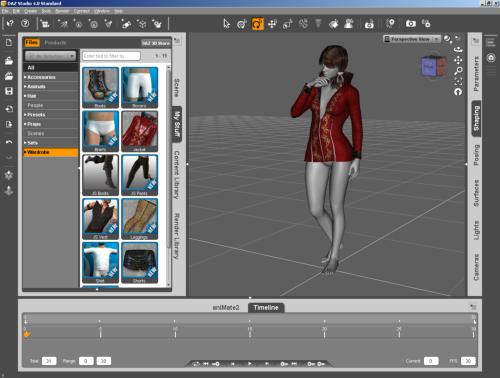
Task: Open the Content Library side tab
Action: pyautogui.click(x=177, y=175)
